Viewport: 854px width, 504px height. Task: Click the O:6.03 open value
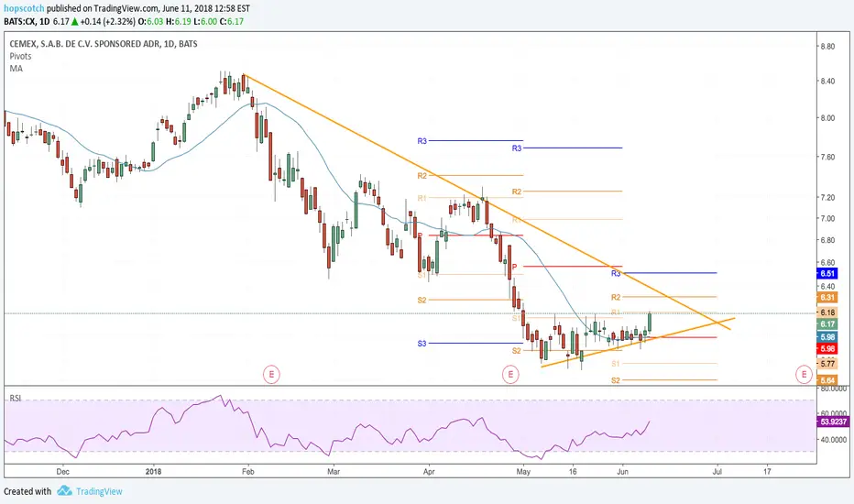pos(149,22)
